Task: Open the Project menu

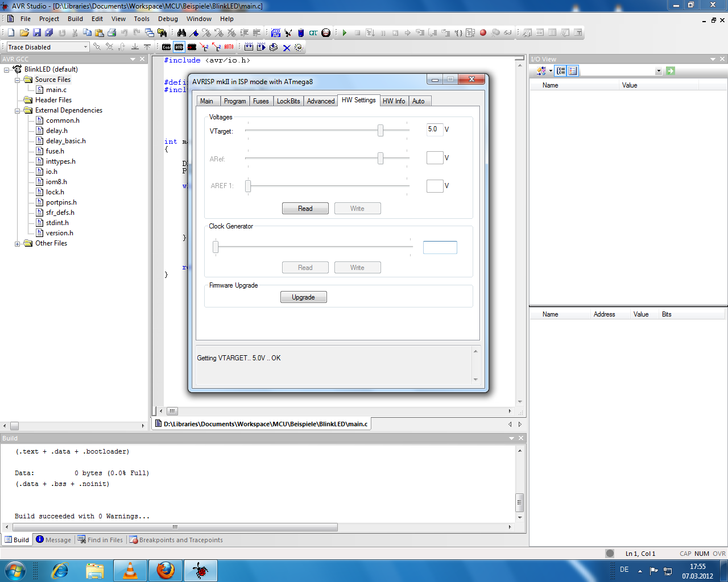Action: [x=49, y=19]
